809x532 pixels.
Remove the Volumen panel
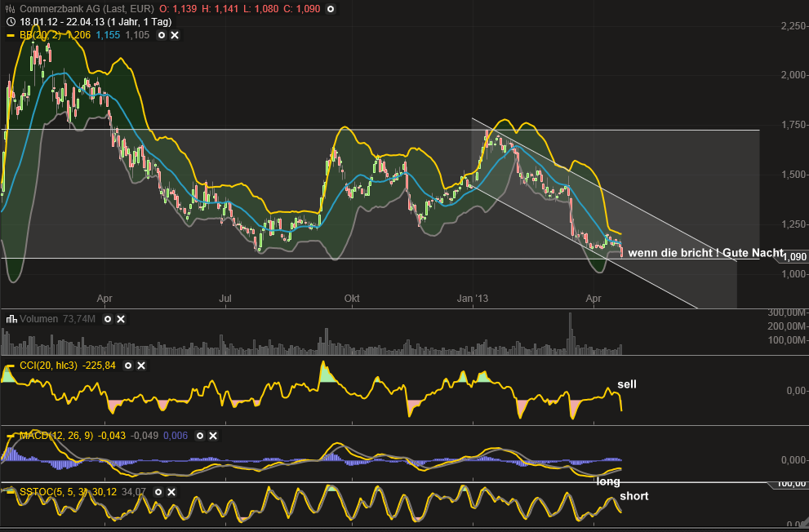click(121, 319)
